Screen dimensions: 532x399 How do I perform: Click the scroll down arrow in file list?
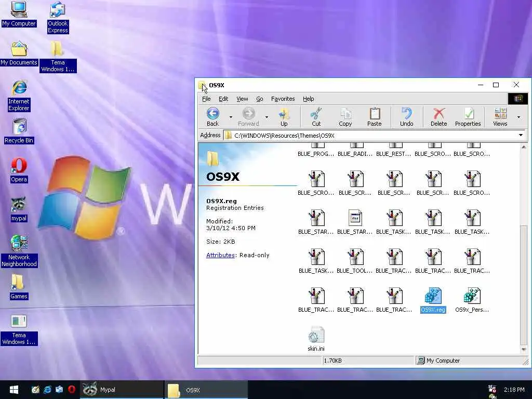pos(524,349)
